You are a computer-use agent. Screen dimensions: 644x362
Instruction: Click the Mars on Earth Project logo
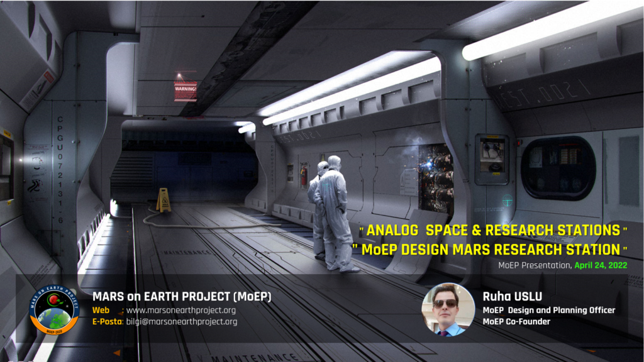pos(54,309)
